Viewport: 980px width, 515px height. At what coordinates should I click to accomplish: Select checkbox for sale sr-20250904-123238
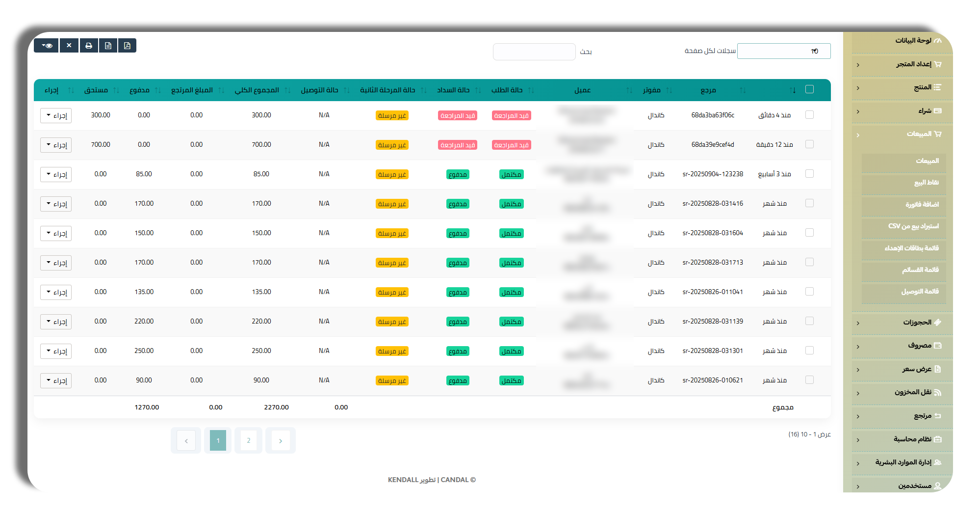point(809,174)
